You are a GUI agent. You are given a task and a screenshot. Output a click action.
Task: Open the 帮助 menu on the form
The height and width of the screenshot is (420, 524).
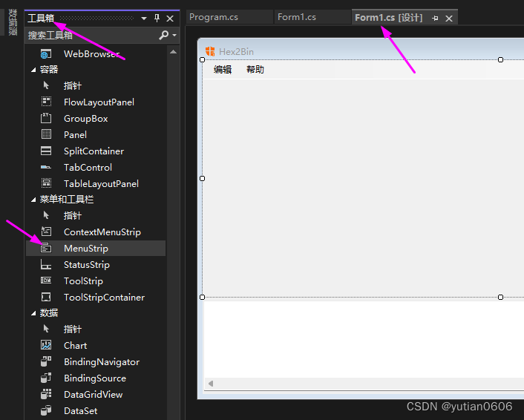point(255,70)
